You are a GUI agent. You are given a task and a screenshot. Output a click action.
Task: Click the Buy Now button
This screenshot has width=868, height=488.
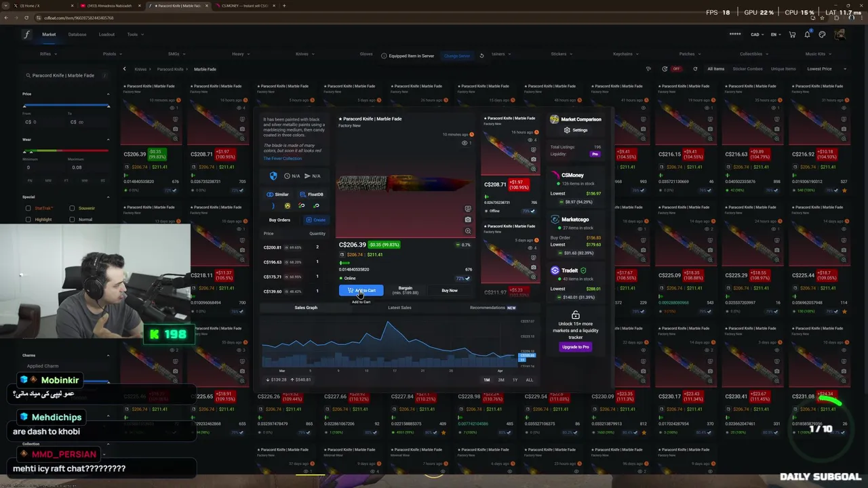(449, 290)
